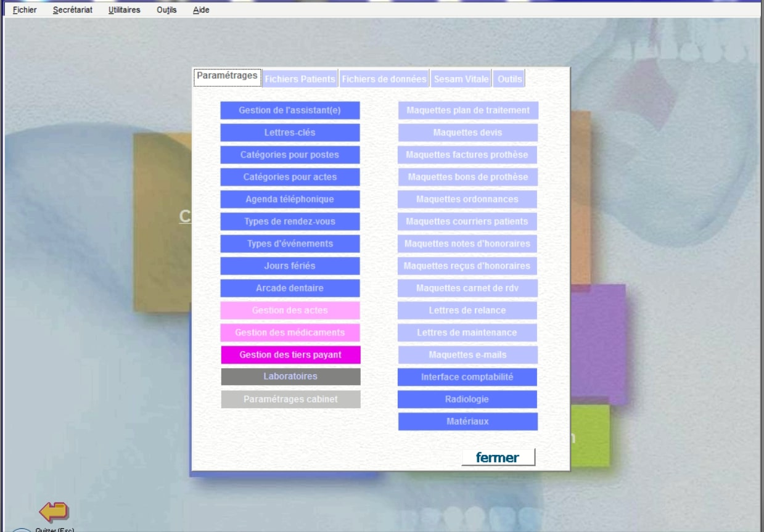Click the Quitter back arrow icon
The width and height of the screenshot is (764, 532).
point(54,511)
